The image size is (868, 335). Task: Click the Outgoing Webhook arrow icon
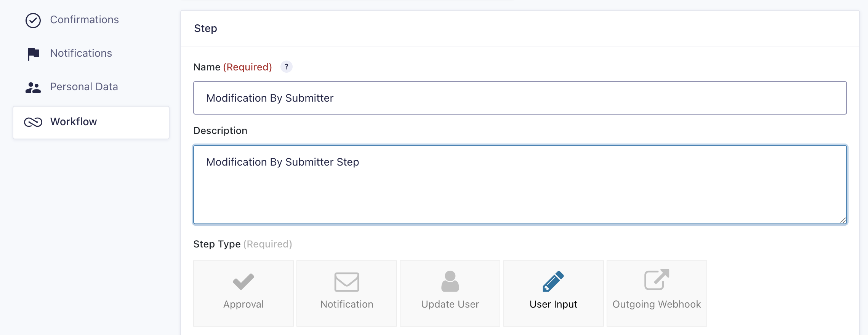tap(656, 280)
